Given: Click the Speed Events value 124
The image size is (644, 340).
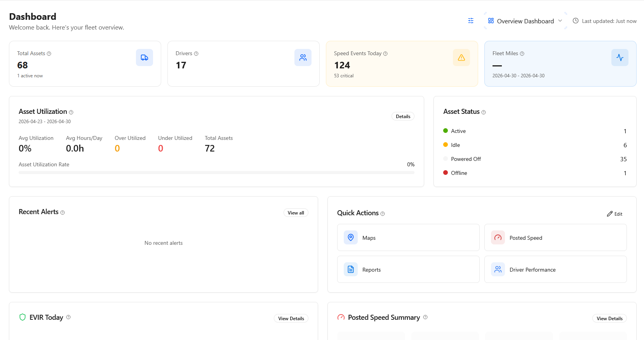Looking at the screenshot, I should click(x=342, y=65).
